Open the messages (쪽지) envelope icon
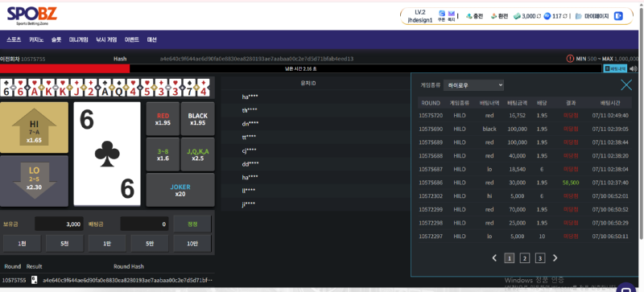 [x=452, y=16]
